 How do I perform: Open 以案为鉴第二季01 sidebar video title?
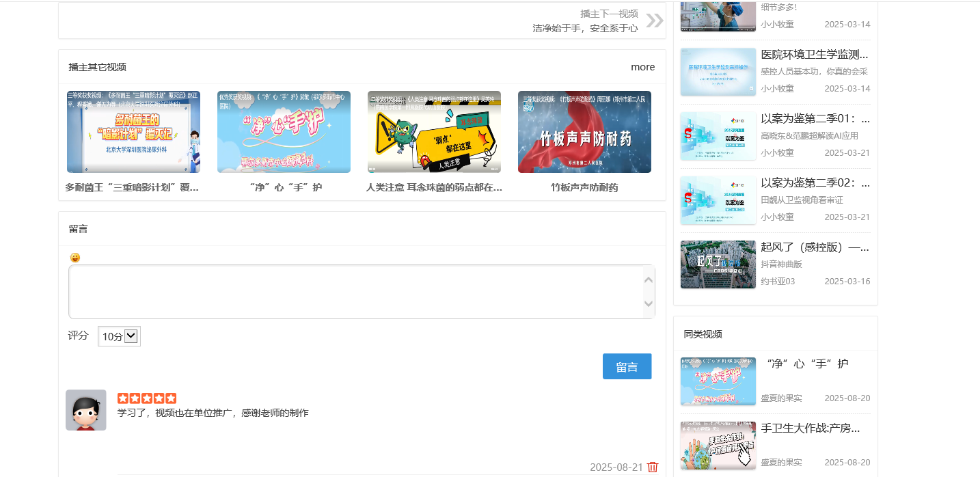[x=815, y=119]
